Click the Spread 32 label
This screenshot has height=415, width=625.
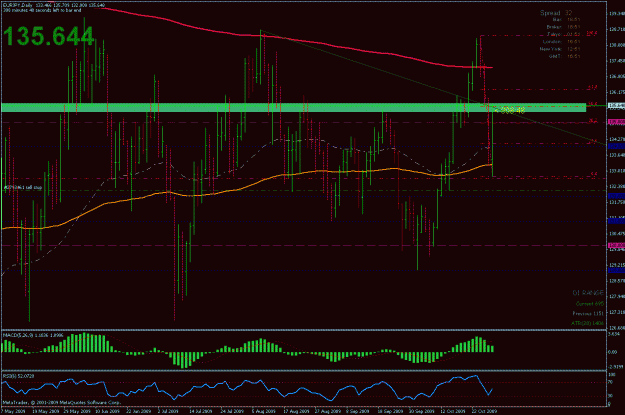click(556, 13)
